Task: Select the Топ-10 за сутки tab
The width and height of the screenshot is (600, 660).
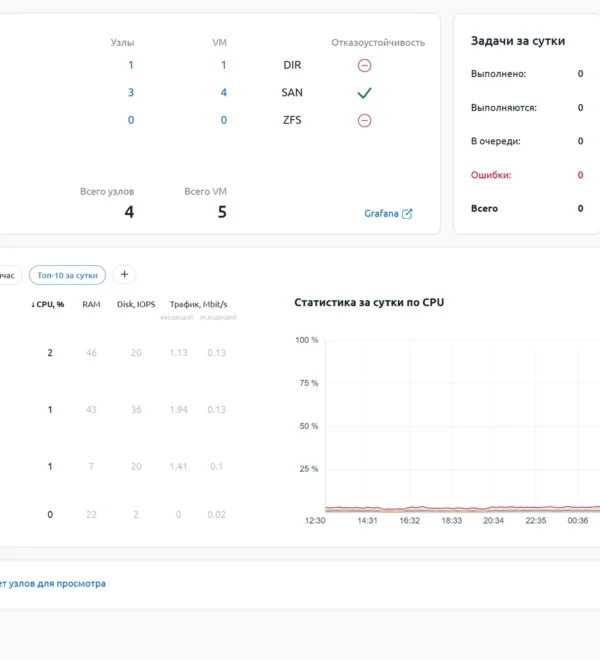Action: point(67,275)
